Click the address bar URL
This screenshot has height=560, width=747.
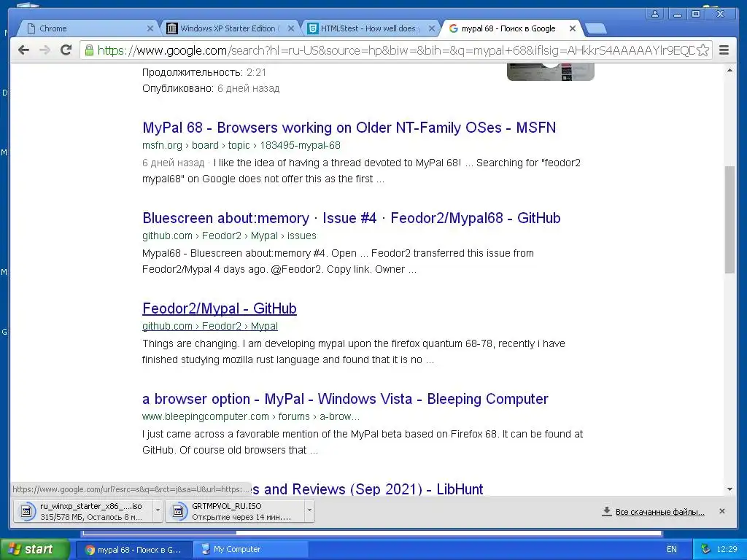(395, 50)
